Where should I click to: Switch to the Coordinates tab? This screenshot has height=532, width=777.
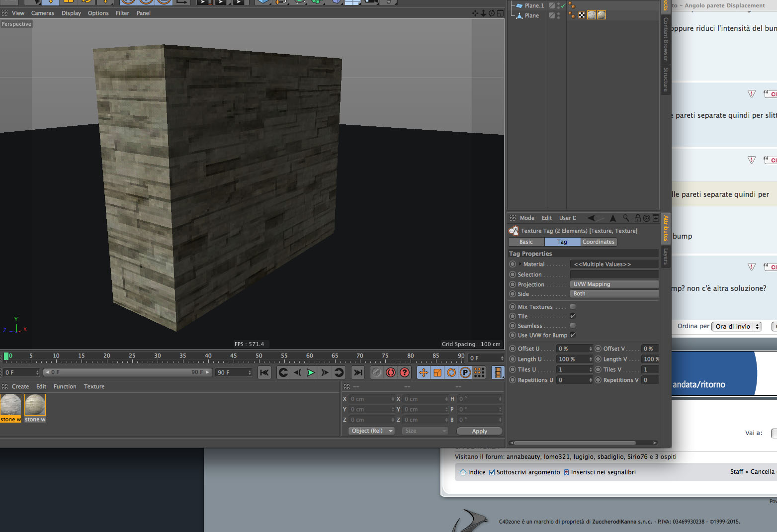pos(599,242)
